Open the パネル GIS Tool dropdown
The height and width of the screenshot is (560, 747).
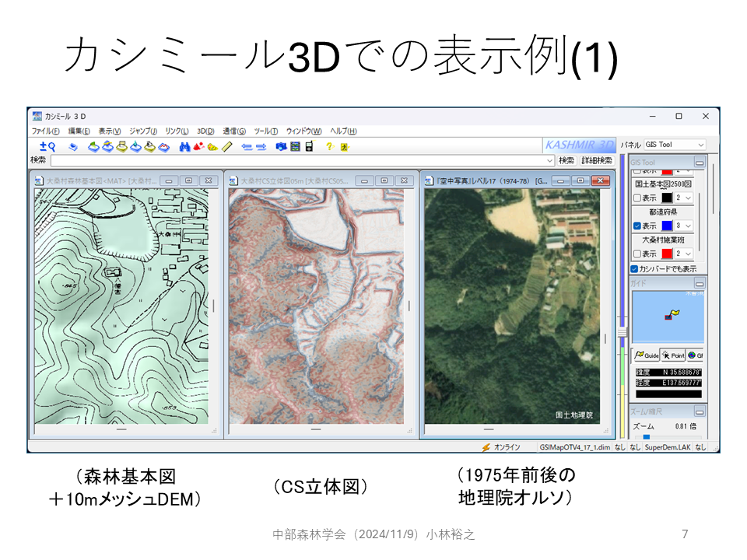[x=675, y=145]
